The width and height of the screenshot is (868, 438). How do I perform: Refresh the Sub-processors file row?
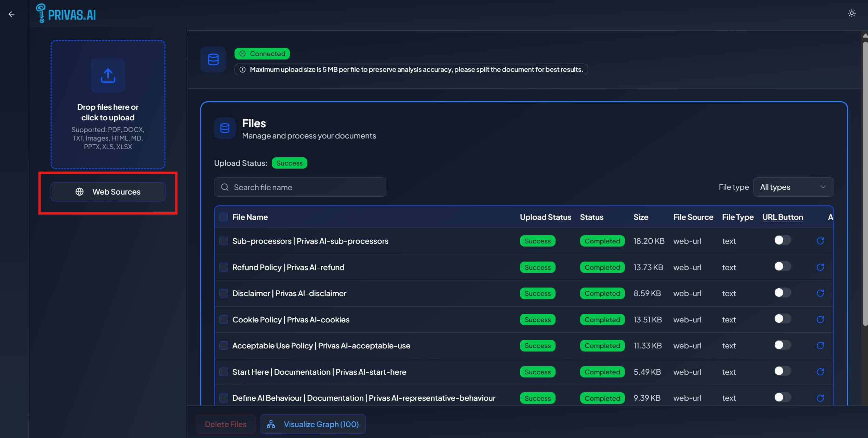point(820,241)
